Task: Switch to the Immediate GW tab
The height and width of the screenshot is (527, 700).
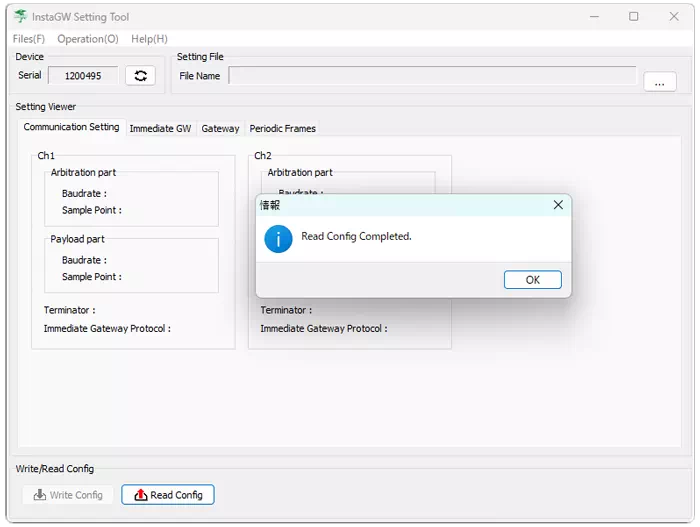Action: coord(160,129)
